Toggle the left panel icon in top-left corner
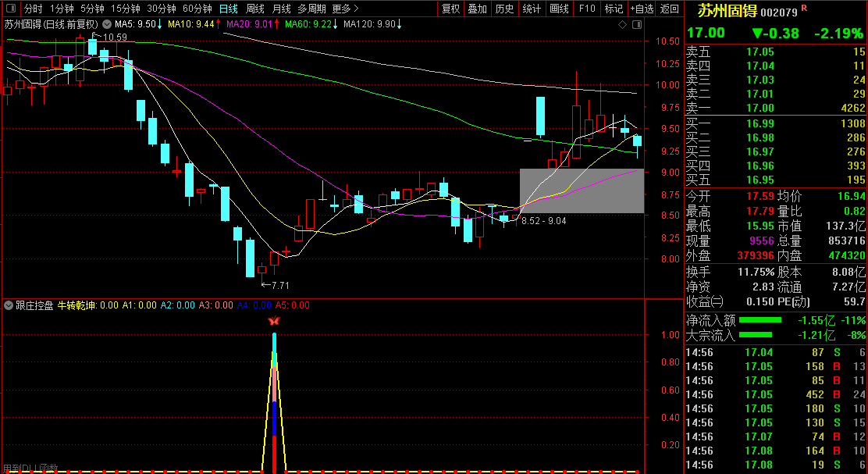 [10, 9]
